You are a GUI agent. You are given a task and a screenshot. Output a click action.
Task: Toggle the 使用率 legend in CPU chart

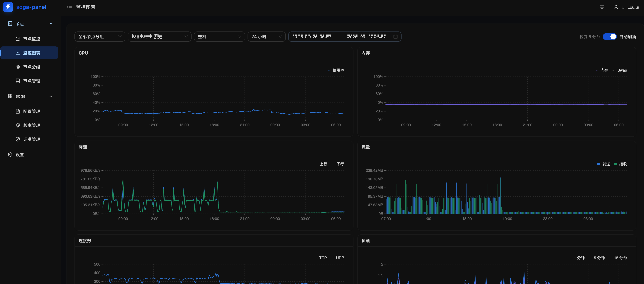336,70
